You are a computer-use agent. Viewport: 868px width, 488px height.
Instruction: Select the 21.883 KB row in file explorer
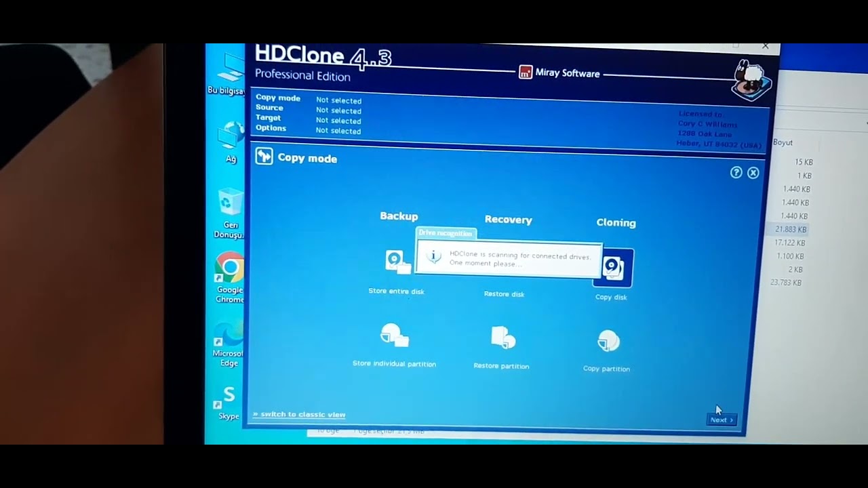(791, 229)
